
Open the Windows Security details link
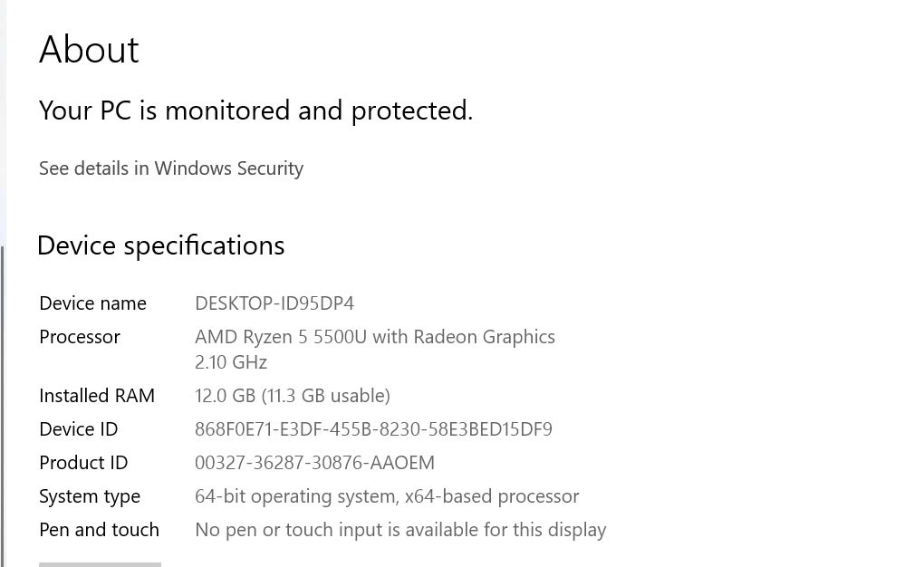(171, 168)
